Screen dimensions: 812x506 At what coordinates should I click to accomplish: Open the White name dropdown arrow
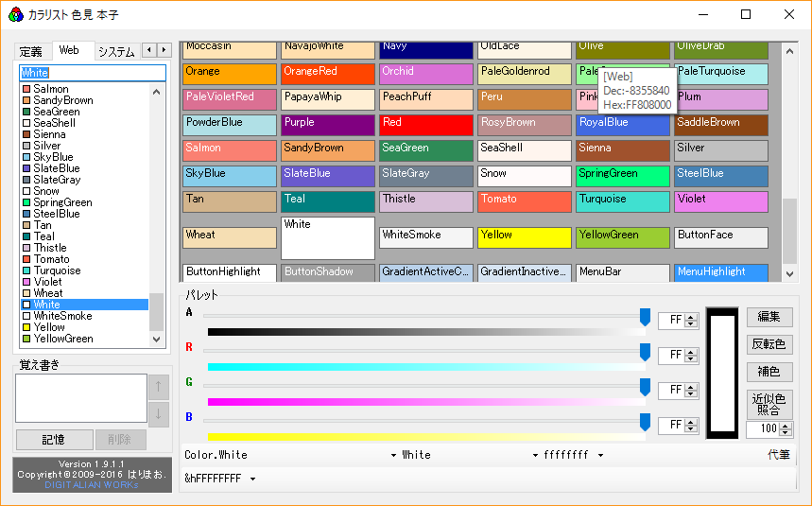click(x=535, y=455)
